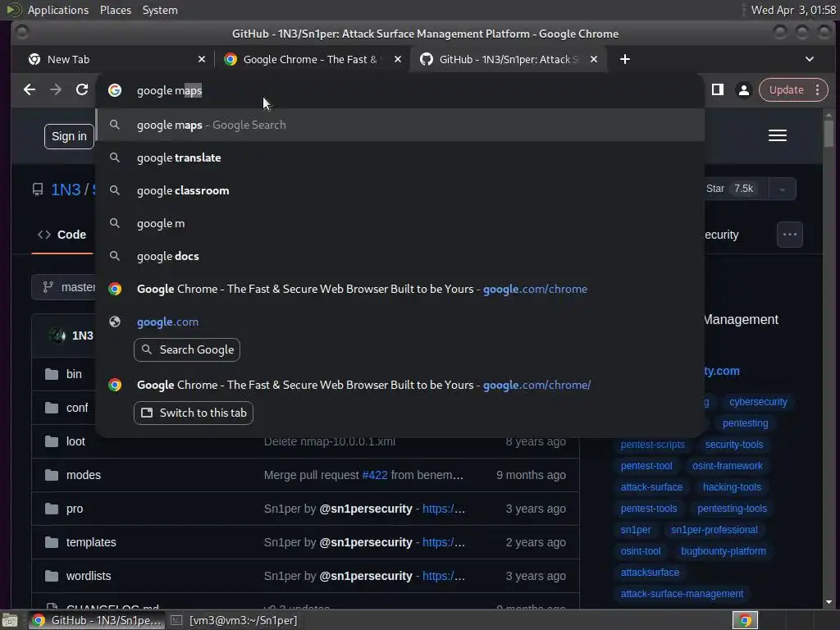Screen dimensions: 840x630
Task: Open the wordlists folder
Action: (89, 576)
